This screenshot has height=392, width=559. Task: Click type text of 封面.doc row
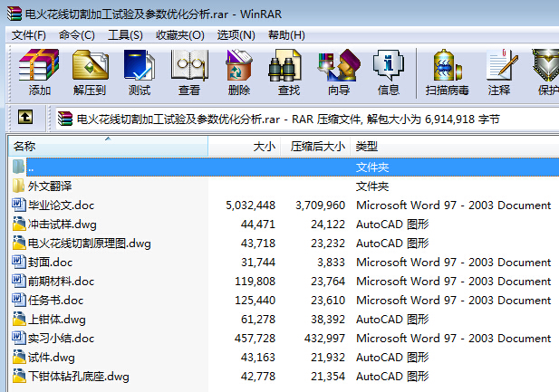(x=453, y=262)
